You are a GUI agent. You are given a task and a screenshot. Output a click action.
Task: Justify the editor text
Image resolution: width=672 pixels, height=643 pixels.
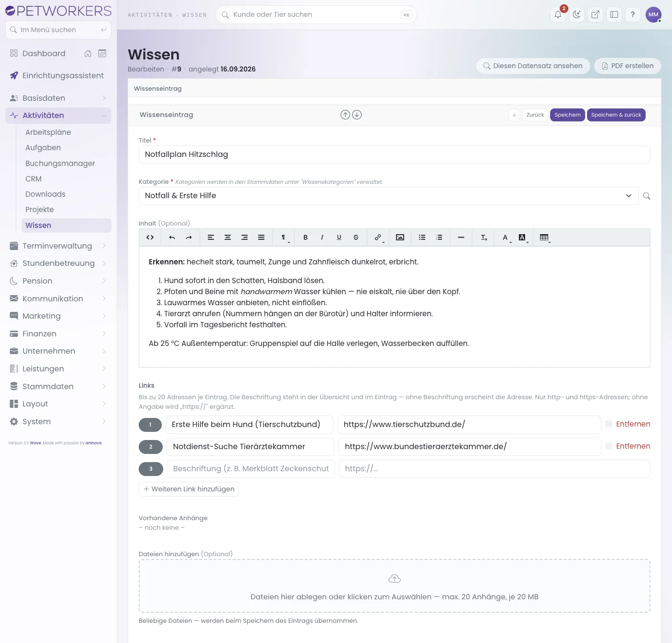point(261,238)
